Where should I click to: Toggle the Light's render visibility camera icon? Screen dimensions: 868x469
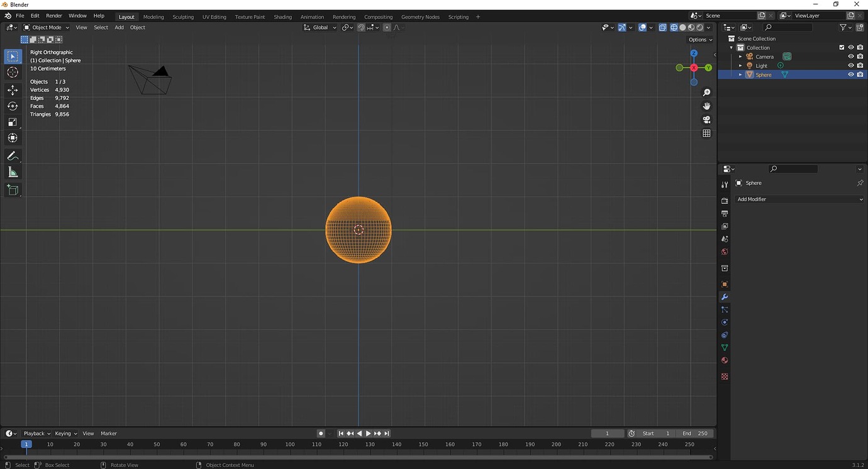tap(860, 65)
